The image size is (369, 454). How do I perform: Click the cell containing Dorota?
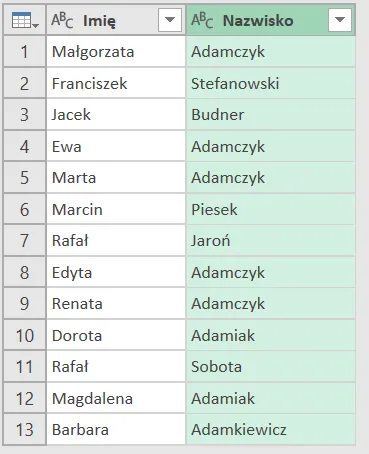point(116,335)
